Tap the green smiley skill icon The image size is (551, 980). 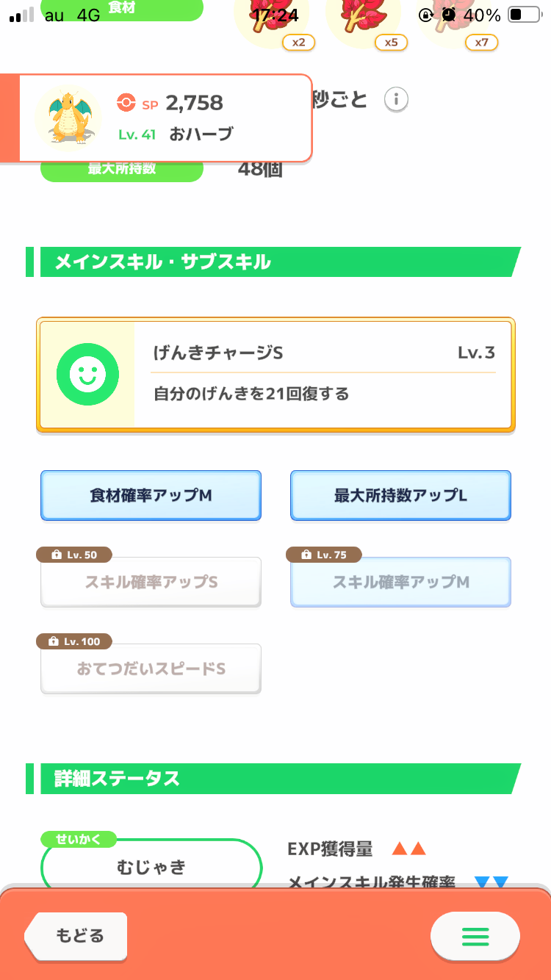(x=87, y=375)
